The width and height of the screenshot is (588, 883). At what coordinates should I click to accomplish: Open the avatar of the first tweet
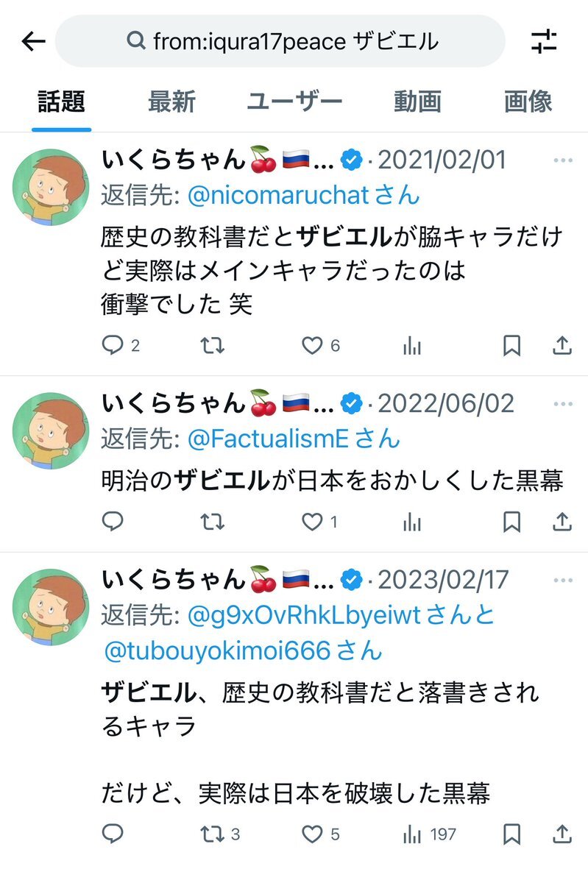coord(51,187)
